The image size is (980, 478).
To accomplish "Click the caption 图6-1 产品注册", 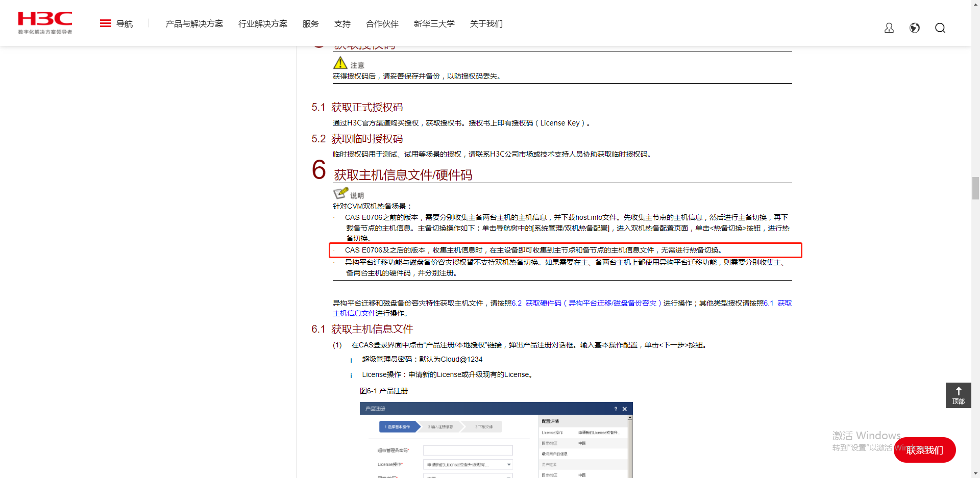I will click(x=384, y=391).
